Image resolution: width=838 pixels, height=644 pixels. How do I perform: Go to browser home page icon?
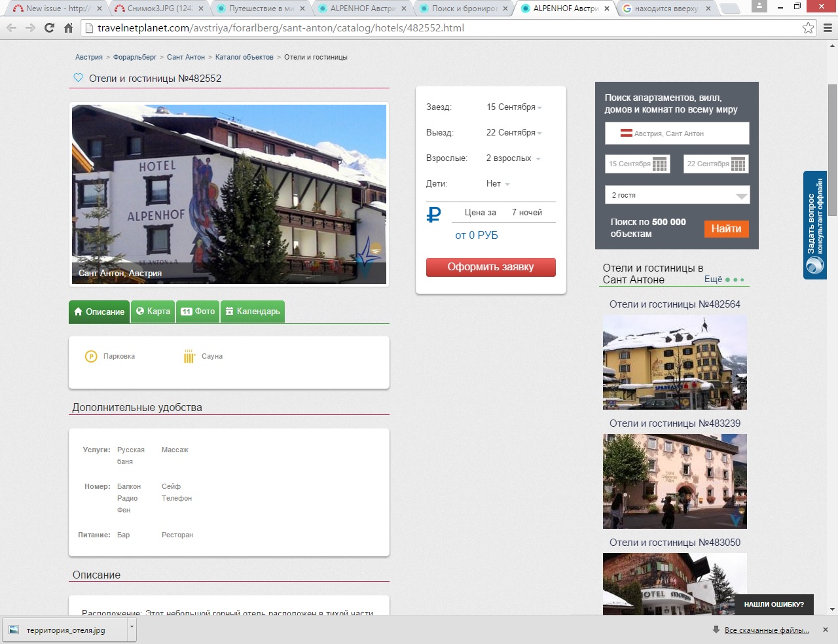point(68,28)
